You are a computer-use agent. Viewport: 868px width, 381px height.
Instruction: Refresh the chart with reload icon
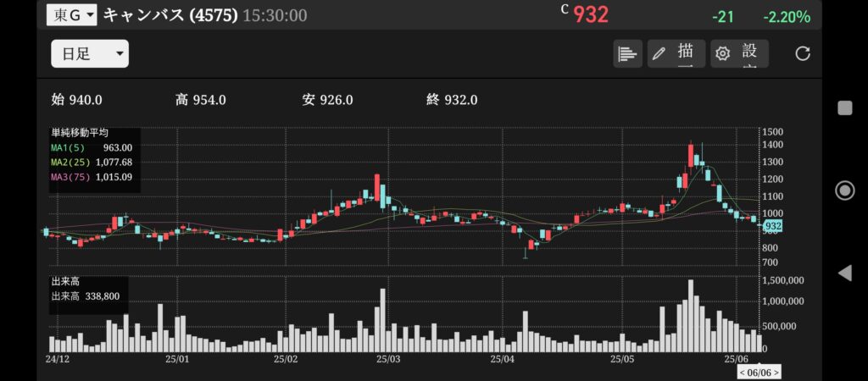(x=803, y=54)
